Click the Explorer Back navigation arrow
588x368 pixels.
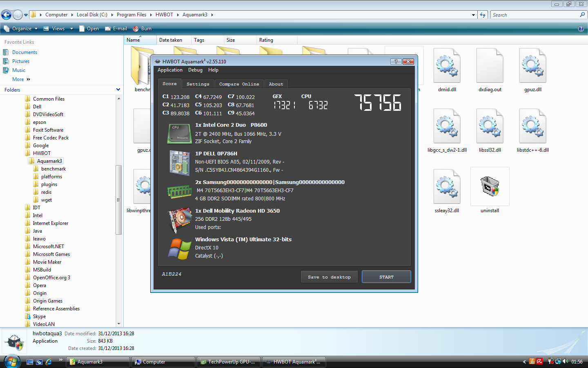(6, 15)
